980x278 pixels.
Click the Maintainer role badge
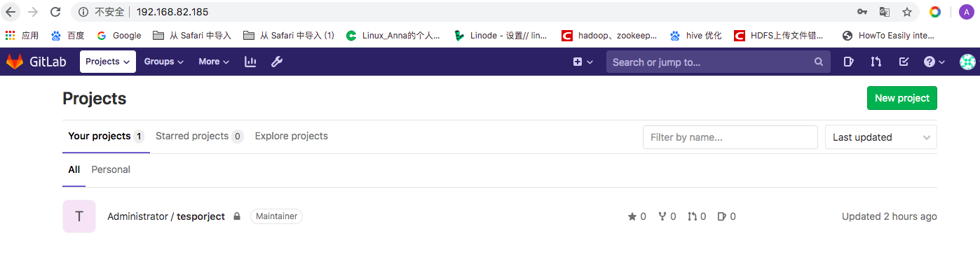click(x=276, y=216)
